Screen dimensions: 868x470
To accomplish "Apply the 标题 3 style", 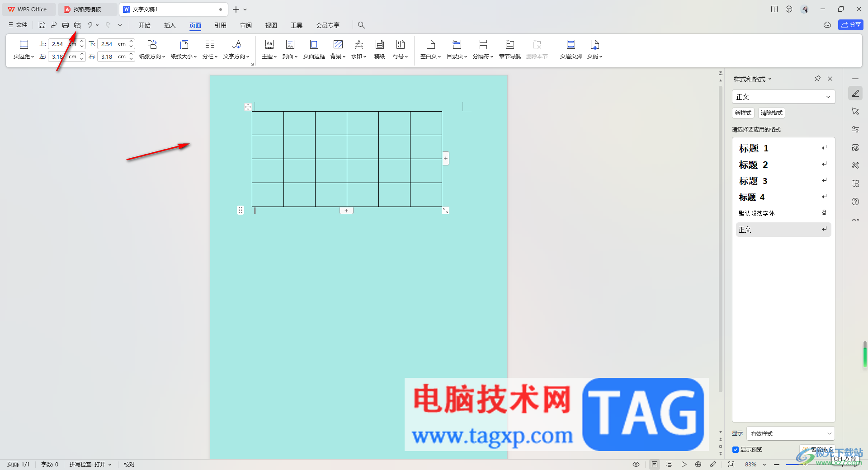I will point(783,181).
